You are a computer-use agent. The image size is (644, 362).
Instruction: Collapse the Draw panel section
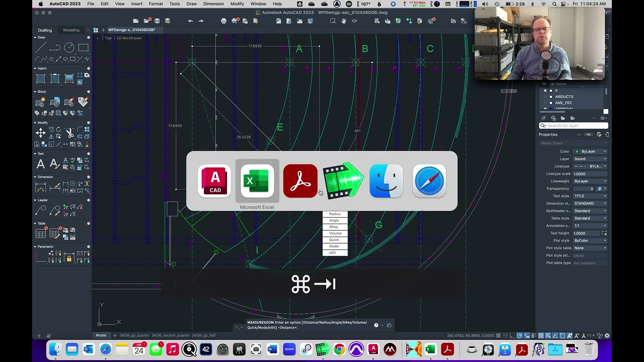click(35, 38)
